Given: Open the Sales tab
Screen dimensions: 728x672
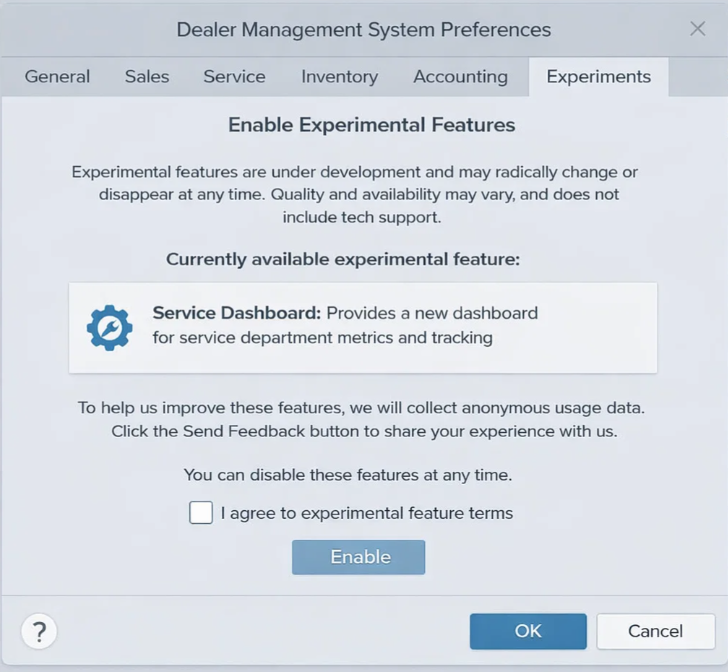Looking at the screenshot, I should pyautogui.click(x=147, y=77).
